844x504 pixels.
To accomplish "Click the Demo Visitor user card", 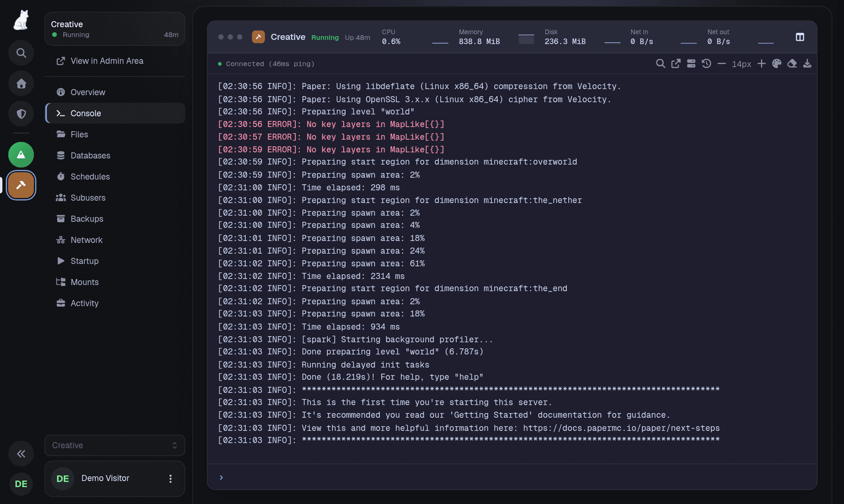I will (115, 479).
